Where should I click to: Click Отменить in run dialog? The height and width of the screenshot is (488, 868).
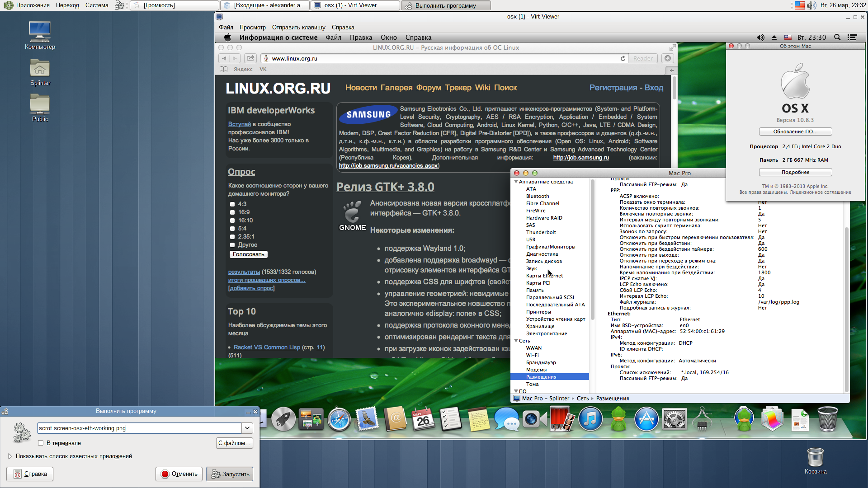(x=179, y=474)
